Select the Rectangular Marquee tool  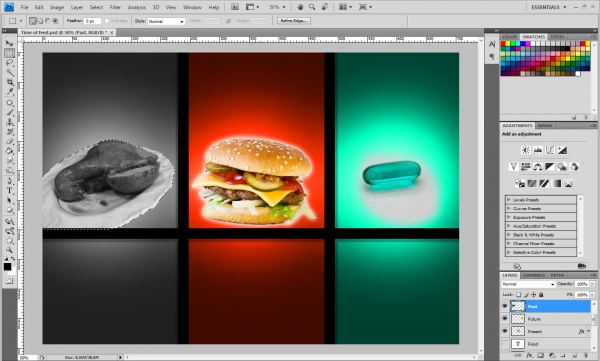(x=9, y=53)
